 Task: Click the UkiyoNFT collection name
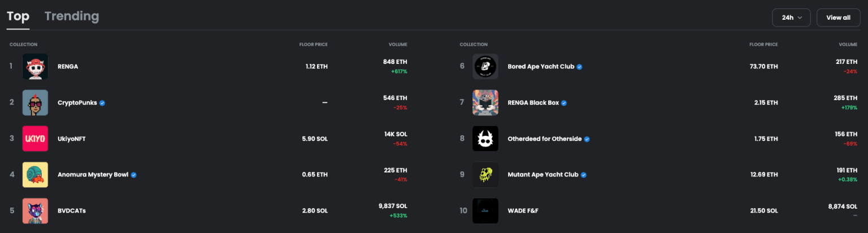72,139
